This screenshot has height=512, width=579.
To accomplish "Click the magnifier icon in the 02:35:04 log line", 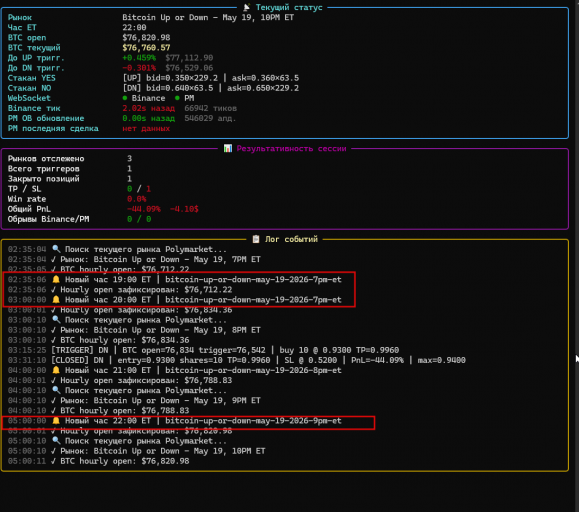I will 56,249.
